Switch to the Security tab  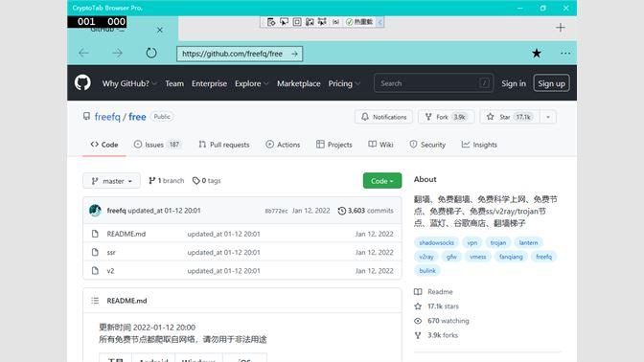coord(427,145)
